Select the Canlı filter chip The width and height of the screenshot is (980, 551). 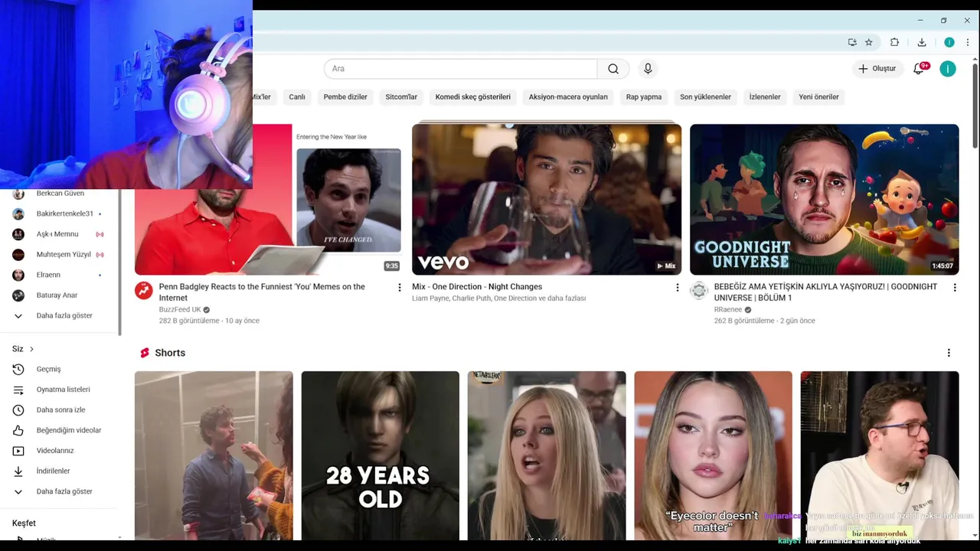click(297, 97)
